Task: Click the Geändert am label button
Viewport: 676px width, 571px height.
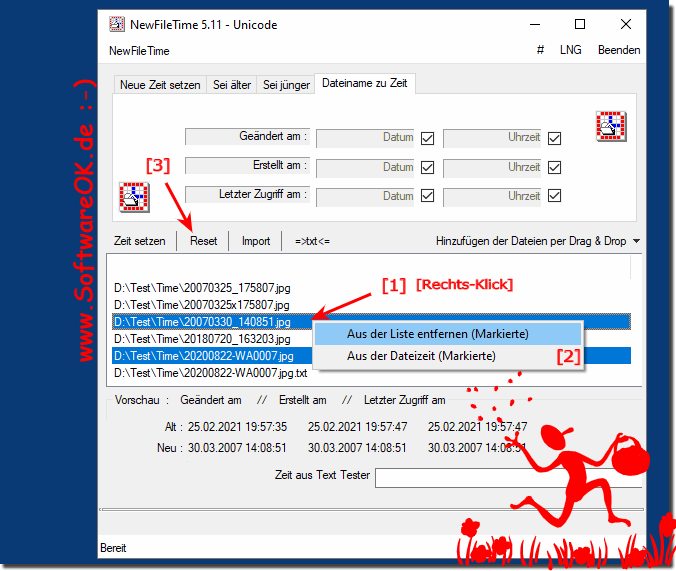Action: tap(247, 137)
